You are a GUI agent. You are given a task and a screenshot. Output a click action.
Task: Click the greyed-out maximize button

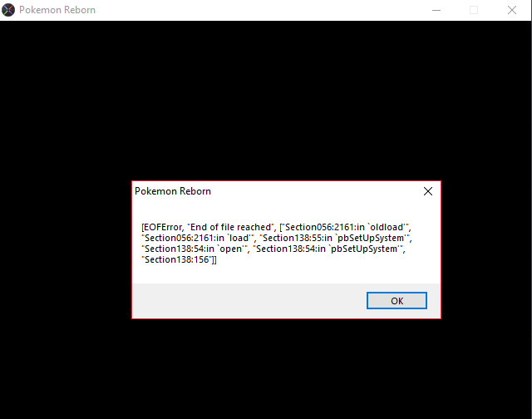[x=474, y=10]
